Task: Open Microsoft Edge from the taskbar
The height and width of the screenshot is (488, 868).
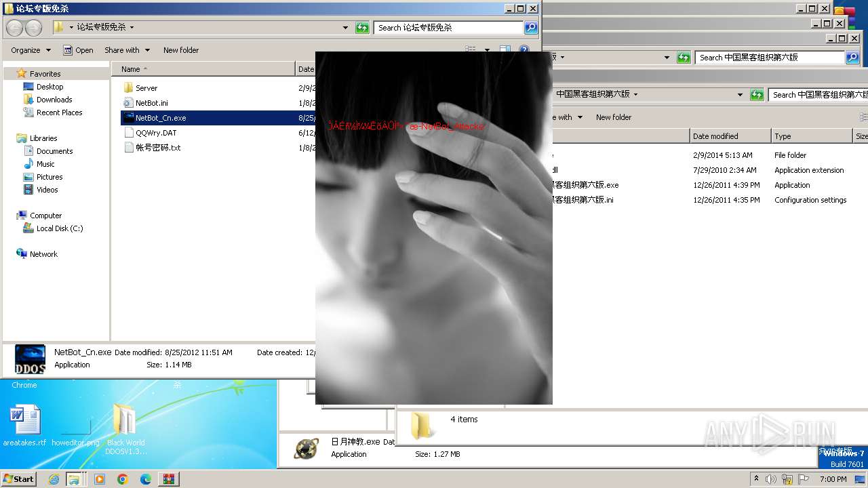Action: pos(146,479)
